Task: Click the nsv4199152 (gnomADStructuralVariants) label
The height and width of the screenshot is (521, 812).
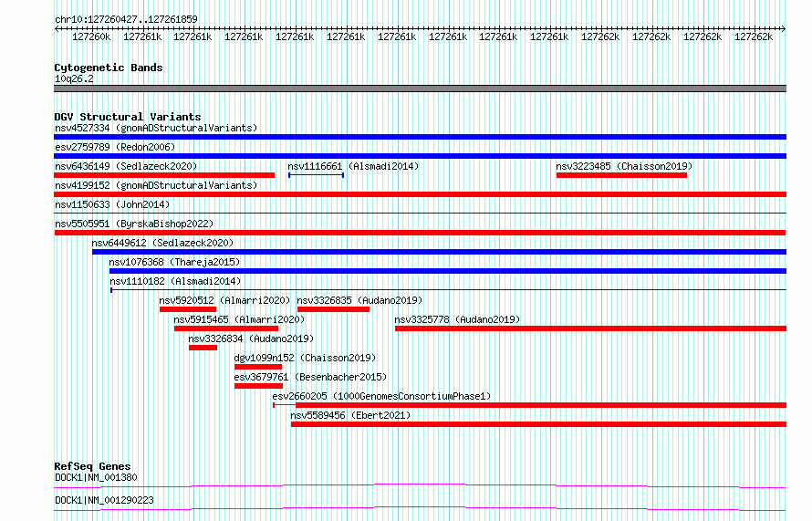Action: [x=156, y=185]
